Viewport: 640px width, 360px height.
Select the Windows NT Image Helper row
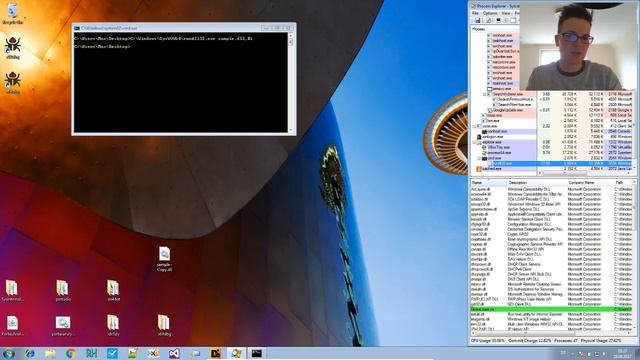(551, 319)
